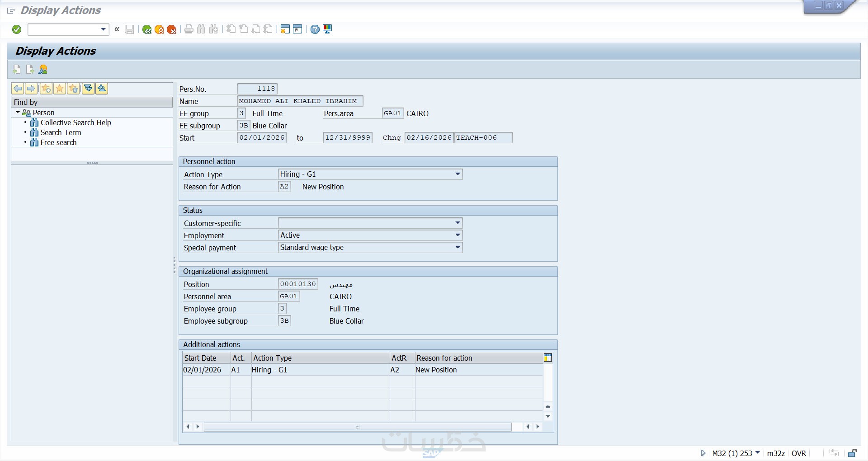The width and height of the screenshot is (868, 461).
Task: Click the Create New Session icon
Action: click(285, 29)
